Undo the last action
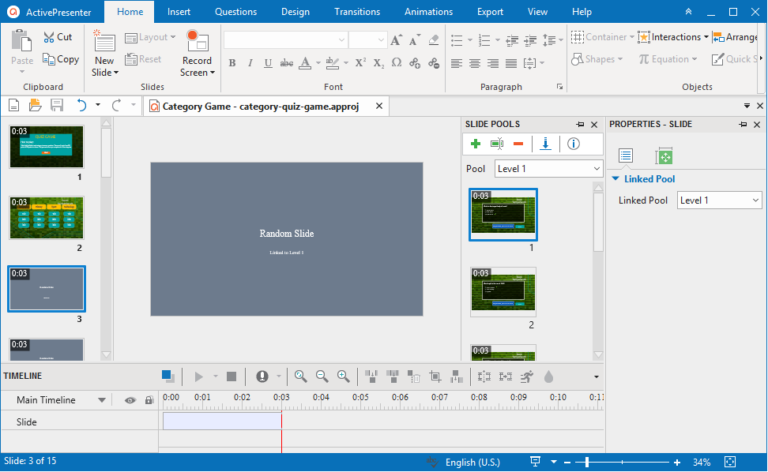This screenshot has height=472, width=768. [x=82, y=105]
